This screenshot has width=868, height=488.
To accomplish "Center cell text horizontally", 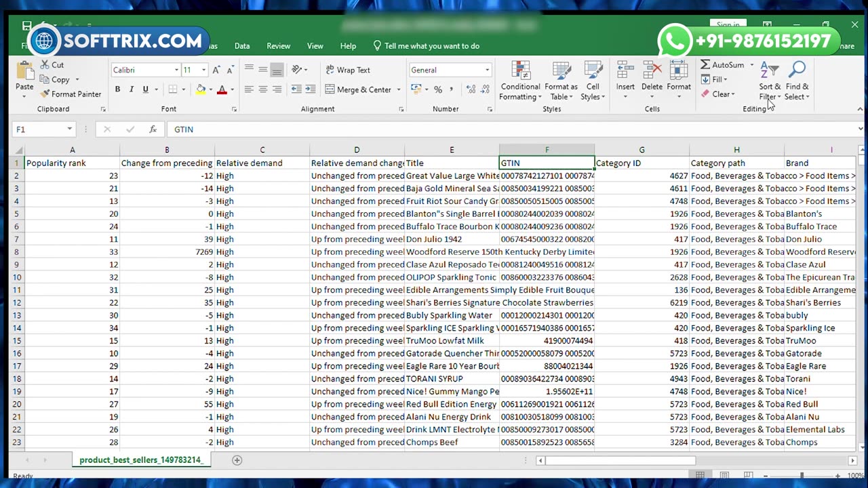I will tap(263, 89).
